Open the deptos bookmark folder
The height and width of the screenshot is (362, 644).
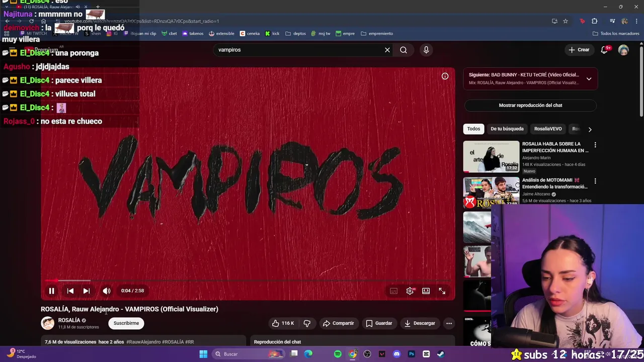296,34
